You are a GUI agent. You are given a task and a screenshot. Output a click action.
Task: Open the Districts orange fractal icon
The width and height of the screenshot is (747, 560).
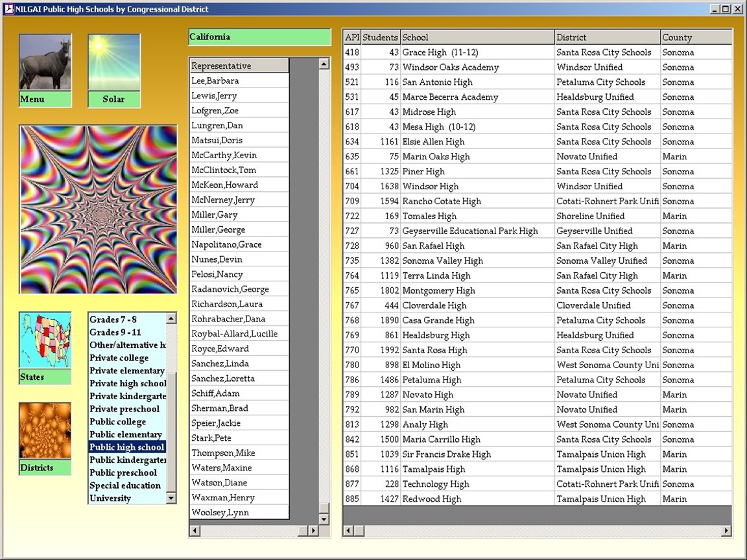tap(45, 431)
